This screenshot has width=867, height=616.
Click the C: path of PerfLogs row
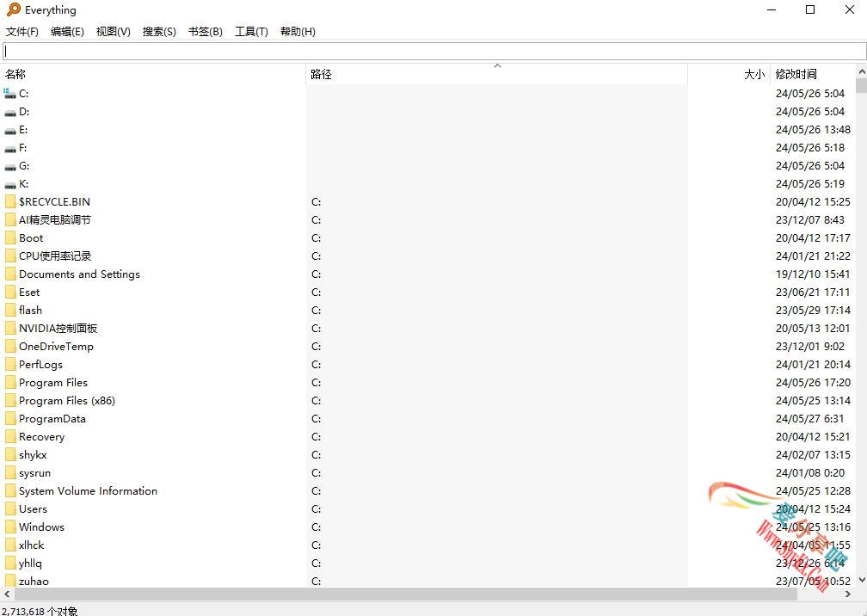point(316,365)
